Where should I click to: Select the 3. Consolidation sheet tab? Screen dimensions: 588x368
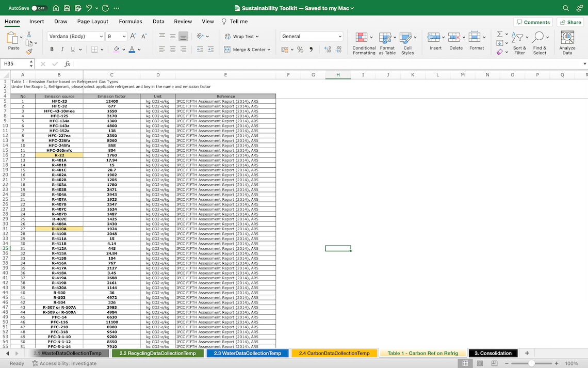pyautogui.click(x=493, y=353)
